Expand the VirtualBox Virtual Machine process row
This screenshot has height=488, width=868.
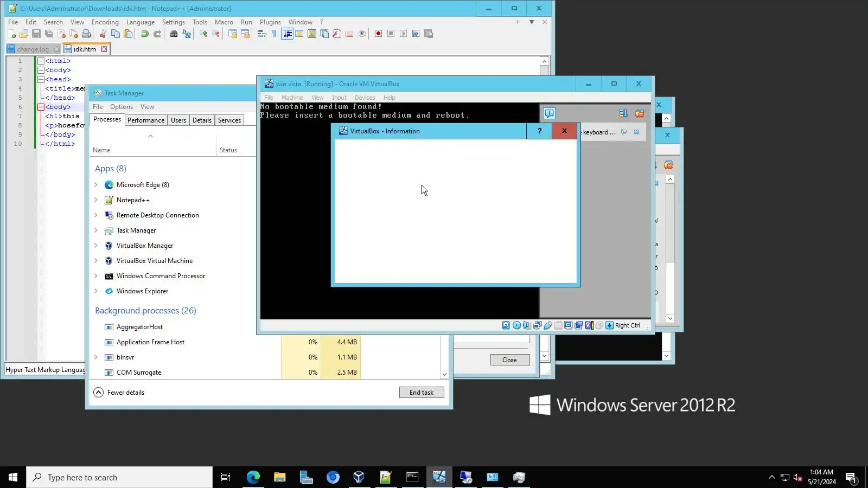[96, 261]
